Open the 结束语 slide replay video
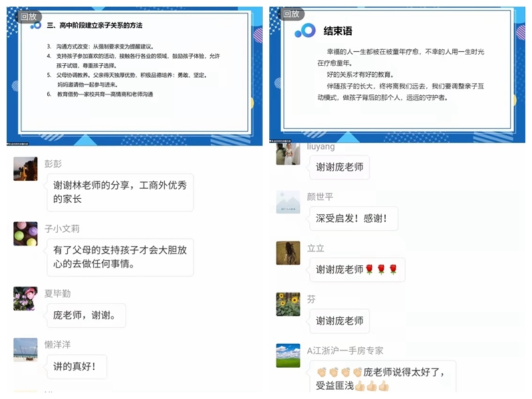The image size is (532, 399). (x=397, y=76)
